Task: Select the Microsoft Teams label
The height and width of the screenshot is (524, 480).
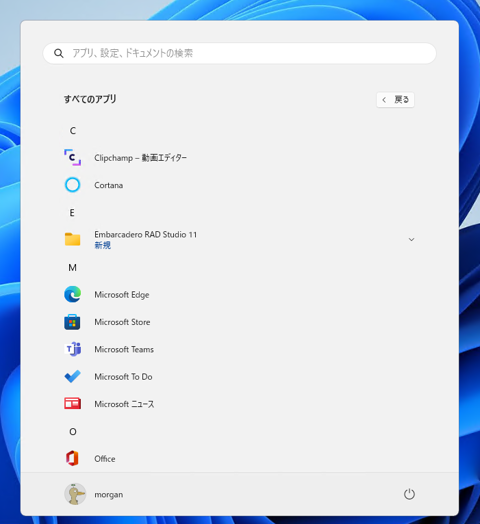Action: click(x=124, y=350)
